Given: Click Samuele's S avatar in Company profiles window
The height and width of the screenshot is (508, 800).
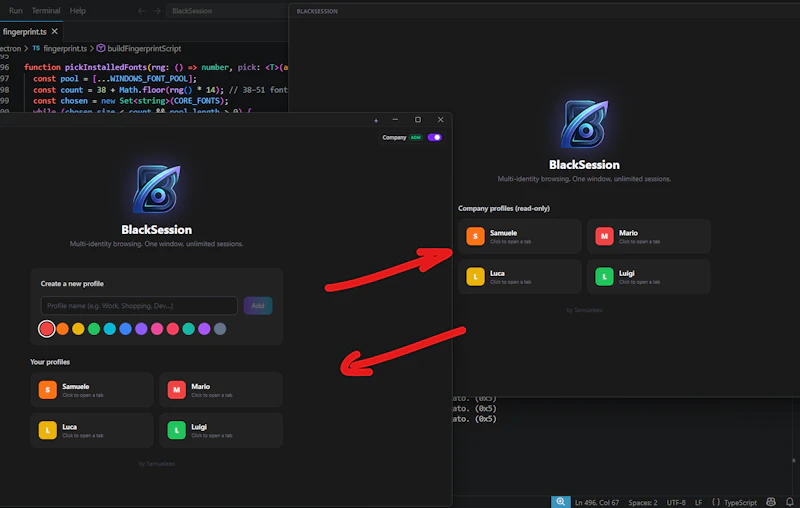Looking at the screenshot, I should (x=475, y=236).
